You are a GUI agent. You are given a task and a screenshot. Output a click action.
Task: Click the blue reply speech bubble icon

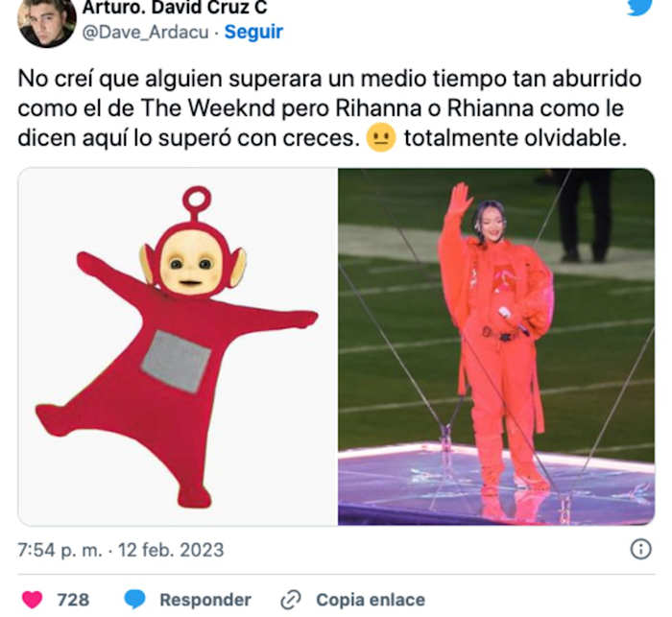pyautogui.click(x=135, y=599)
